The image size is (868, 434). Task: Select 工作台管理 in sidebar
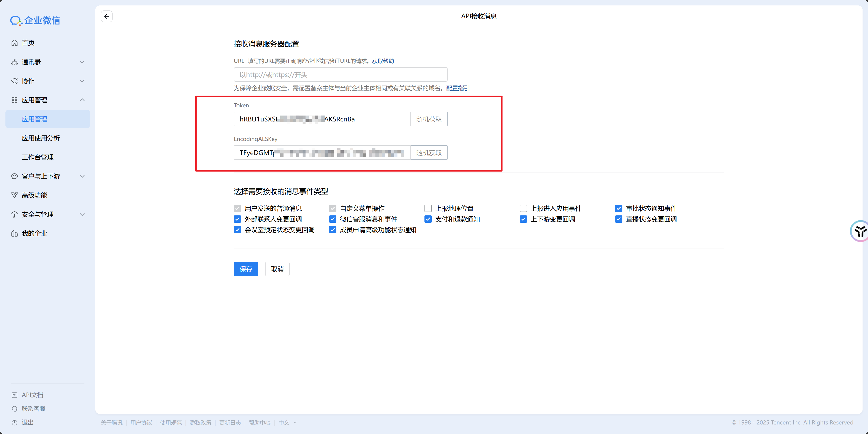[37, 157]
